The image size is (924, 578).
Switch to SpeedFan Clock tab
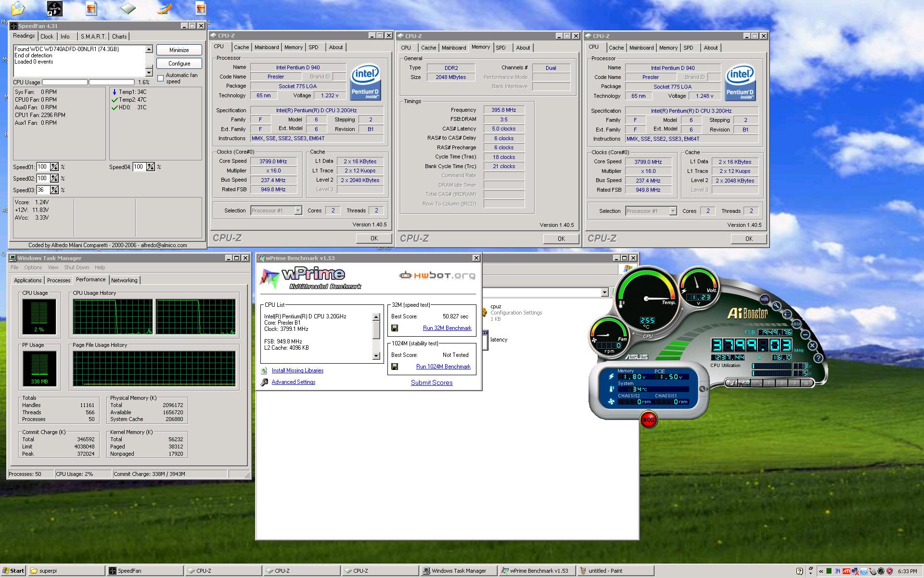[x=47, y=37]
